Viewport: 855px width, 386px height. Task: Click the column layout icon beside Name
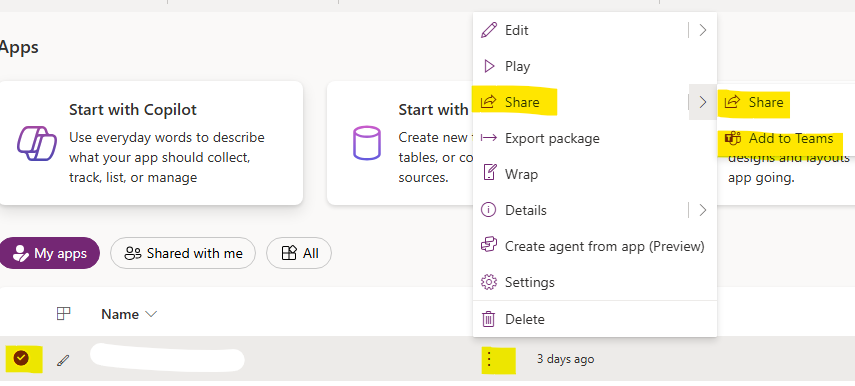64,313
